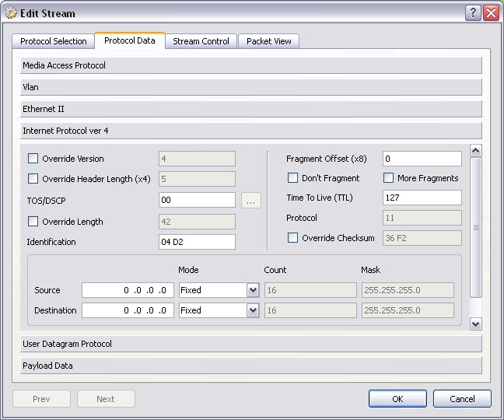504x420 pixels.
Task: Switch to the Stream Control tab
Action: (201, 41)
